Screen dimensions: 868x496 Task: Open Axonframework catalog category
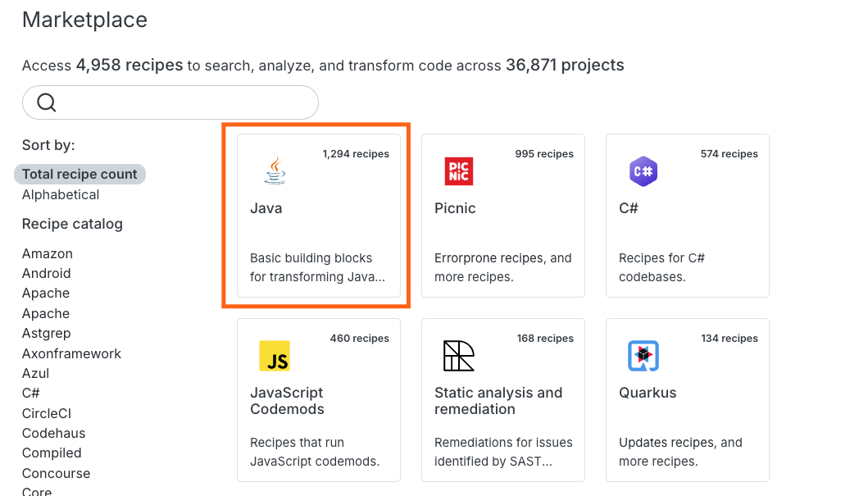pyautogui.click(x=71, y=353)
